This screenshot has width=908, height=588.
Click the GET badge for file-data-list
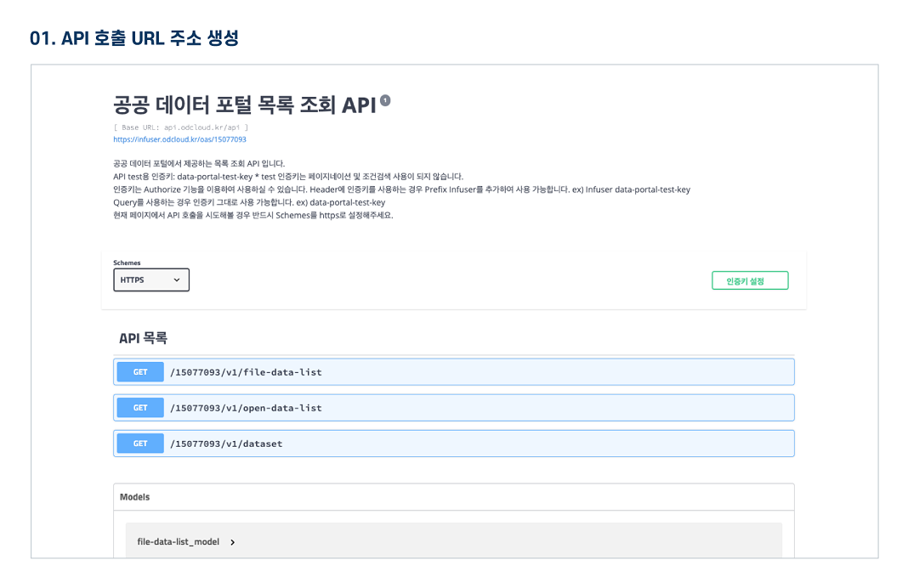click(140, 372)
